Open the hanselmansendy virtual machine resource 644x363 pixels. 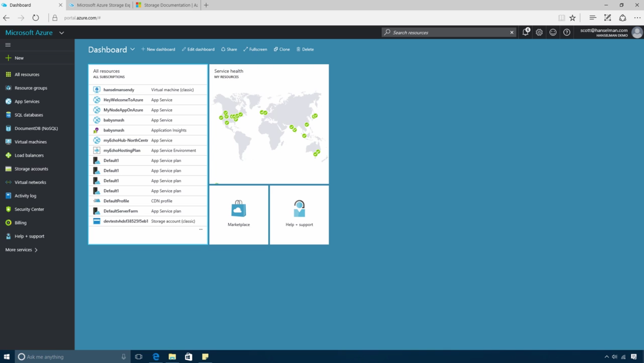[119, 90]
